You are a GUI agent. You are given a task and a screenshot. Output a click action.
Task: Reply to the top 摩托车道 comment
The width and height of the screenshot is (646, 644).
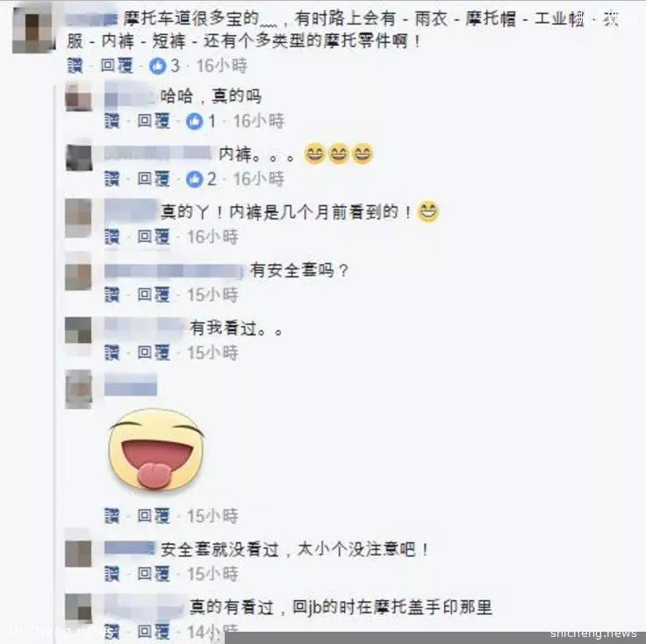[117, 66]
